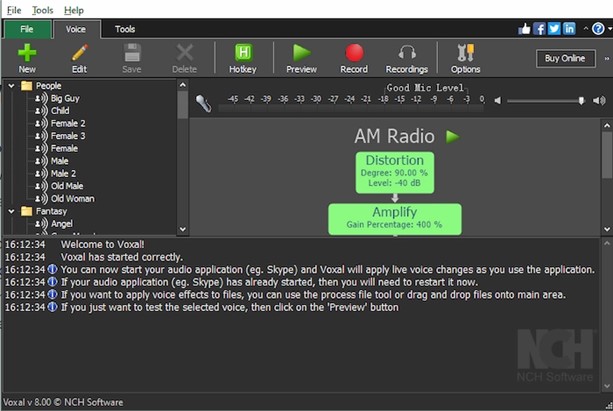Image resolution: width=613 pixels, height=411 pixels.
Task: Click the Delete X icon in toolbar
Action: [184, 59]
